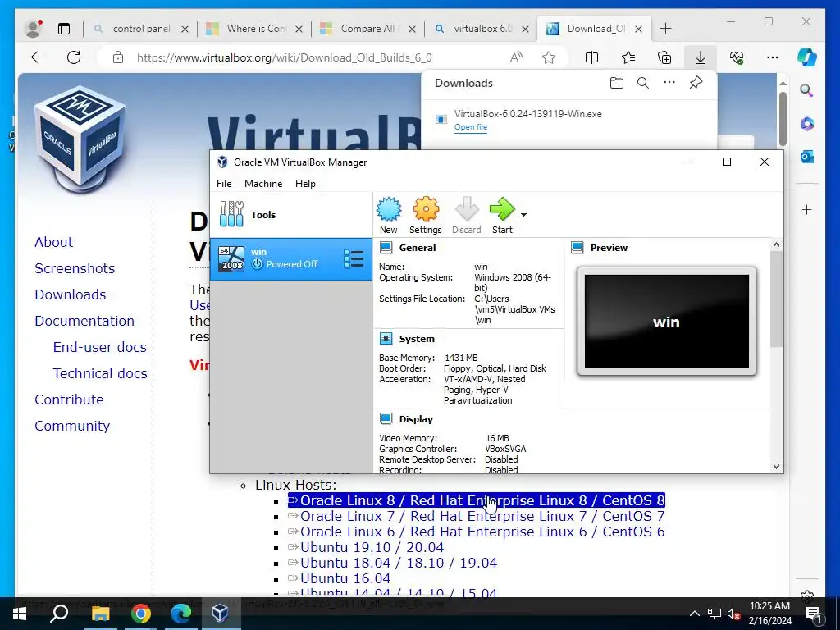The image size is (840, 630).
Task: Open the win VM list menu icon
Action: point(354,259)
